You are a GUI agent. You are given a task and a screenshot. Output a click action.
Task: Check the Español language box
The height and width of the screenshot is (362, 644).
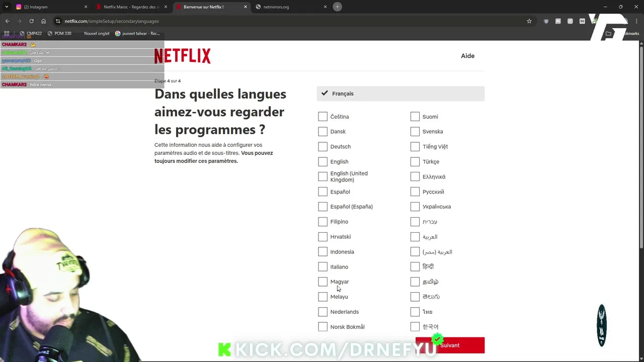pyautogui.click(x=323, y=192)
